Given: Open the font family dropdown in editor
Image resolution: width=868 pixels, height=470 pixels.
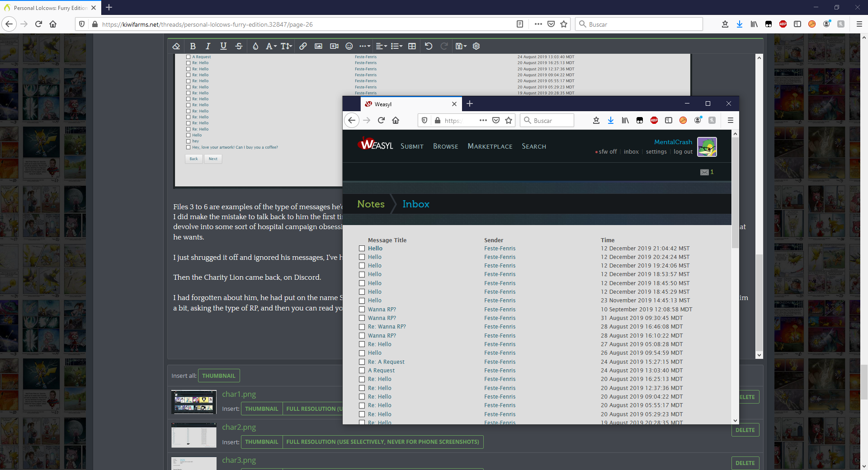Looking at the screenshot, I should click(x=271, y=46).
